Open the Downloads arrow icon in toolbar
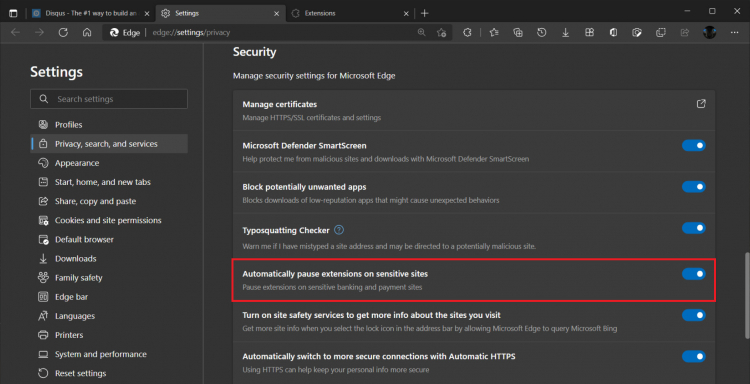The image size is (750, 384). tap(565, 33)
